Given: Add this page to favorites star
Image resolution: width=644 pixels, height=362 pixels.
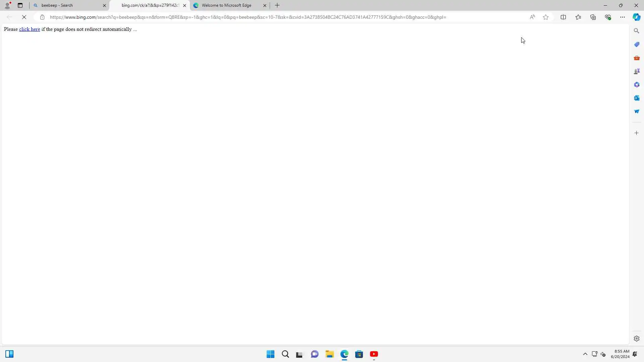Looking at the screenshot, I should 546,17.
